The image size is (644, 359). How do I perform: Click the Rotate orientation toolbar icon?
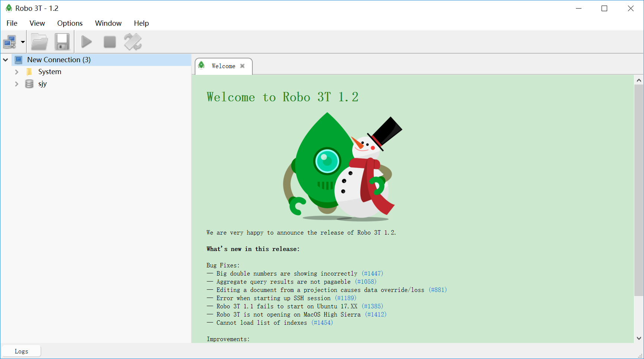tap(133, 42)
